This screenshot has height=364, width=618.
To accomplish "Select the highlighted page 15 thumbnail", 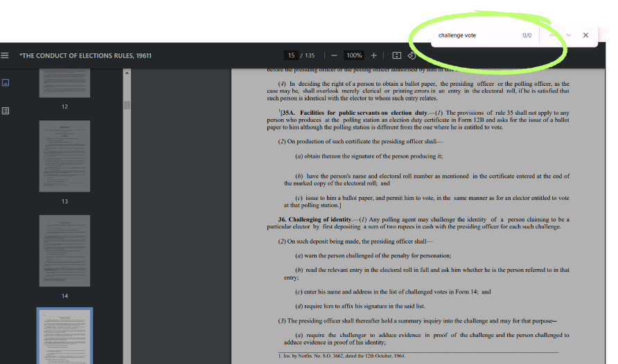I will coord(64,336).
